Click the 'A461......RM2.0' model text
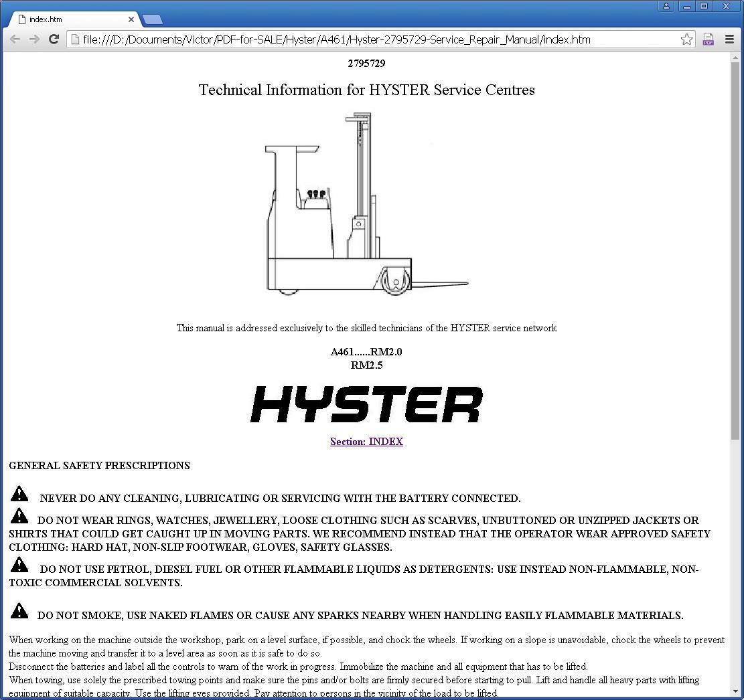The height and width of the screenshot is (700, 744). [366, 352]
